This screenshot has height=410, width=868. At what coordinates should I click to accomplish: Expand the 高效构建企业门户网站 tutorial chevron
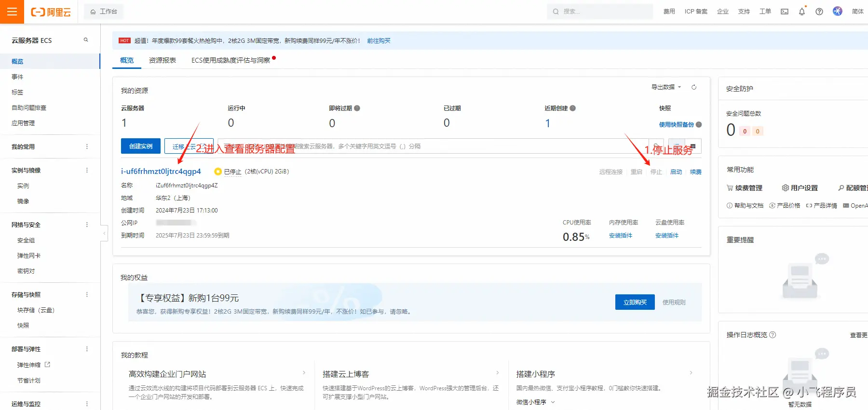coord(304,373)
